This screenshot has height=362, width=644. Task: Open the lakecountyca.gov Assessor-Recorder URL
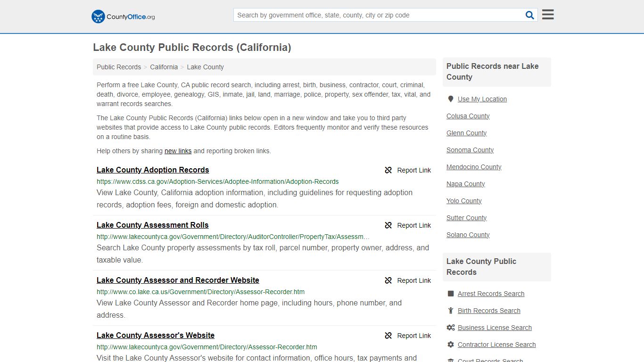click(x=207, y=347)
